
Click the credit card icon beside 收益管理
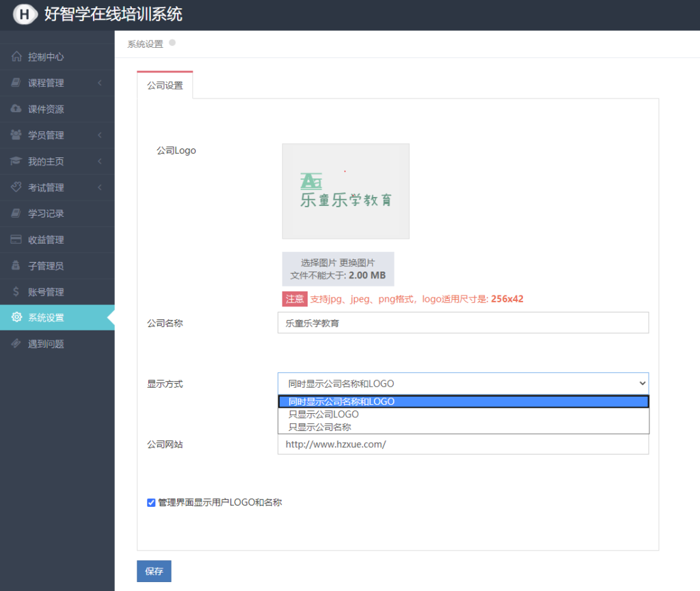pos(16,239)
